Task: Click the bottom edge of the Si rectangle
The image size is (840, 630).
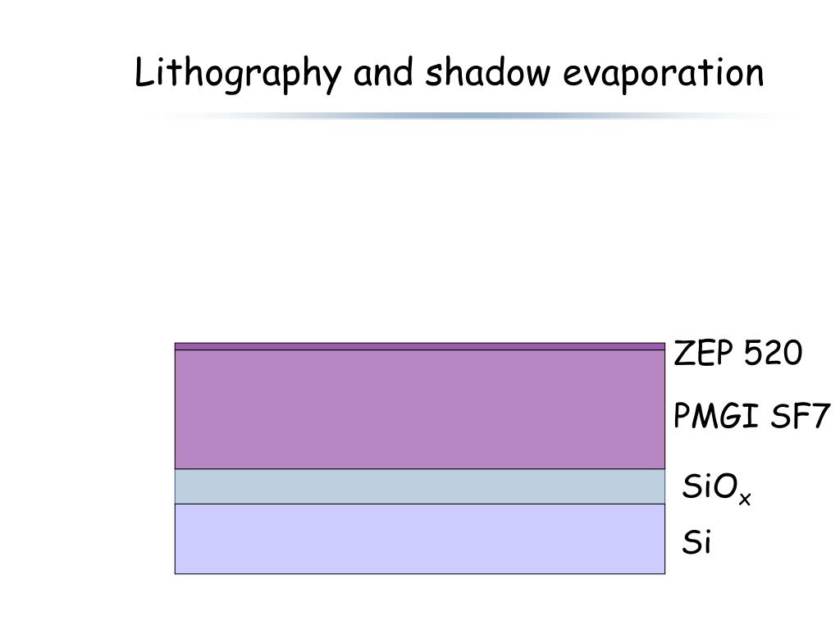Action: pos(420,573)
